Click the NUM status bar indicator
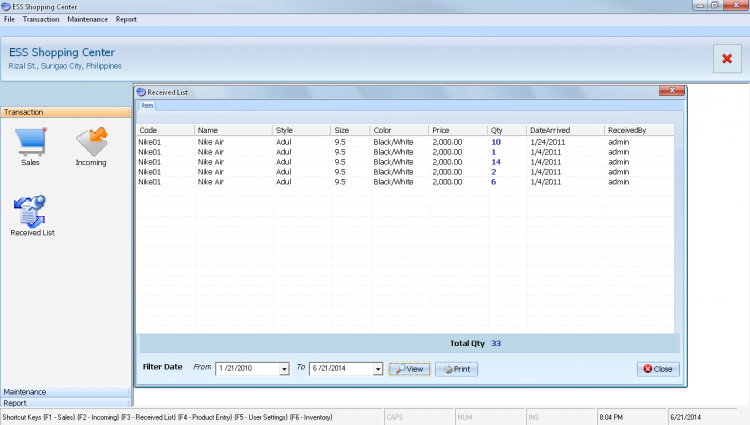This screenshot has height=425, width=750. 464,417
